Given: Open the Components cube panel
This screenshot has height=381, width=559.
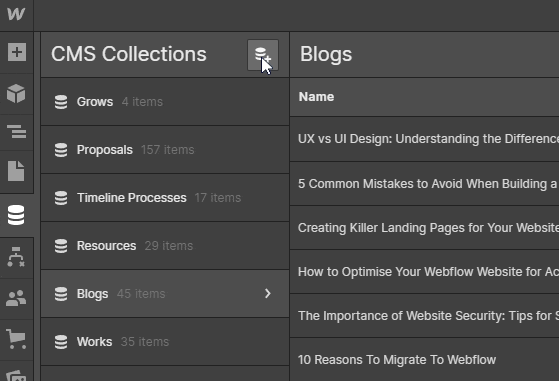Looking at the screenshot, I should tap(16, 93).
